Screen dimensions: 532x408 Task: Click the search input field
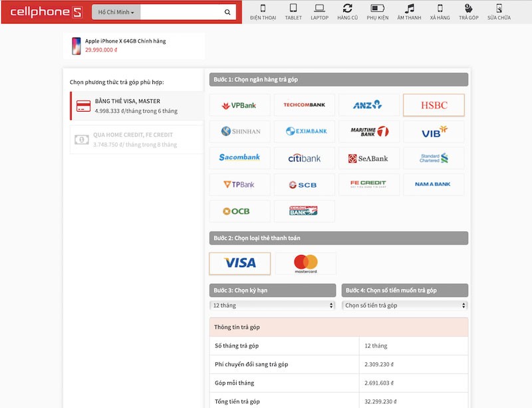click(181, 12)
